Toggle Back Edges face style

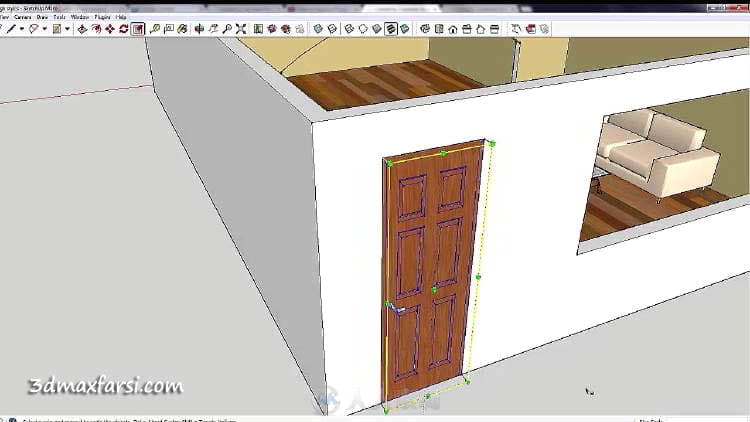point(332,29)
